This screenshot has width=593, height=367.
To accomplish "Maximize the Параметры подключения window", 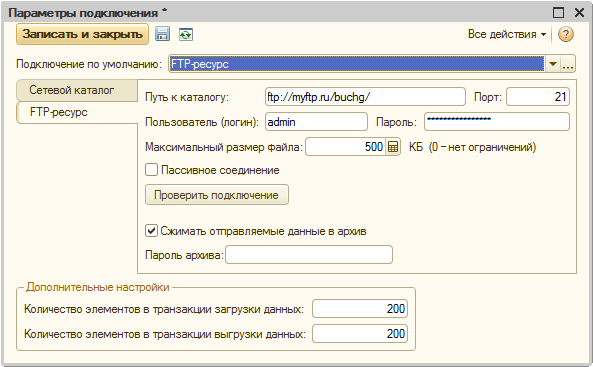I will pyautogui.click(x=559, y=12).
